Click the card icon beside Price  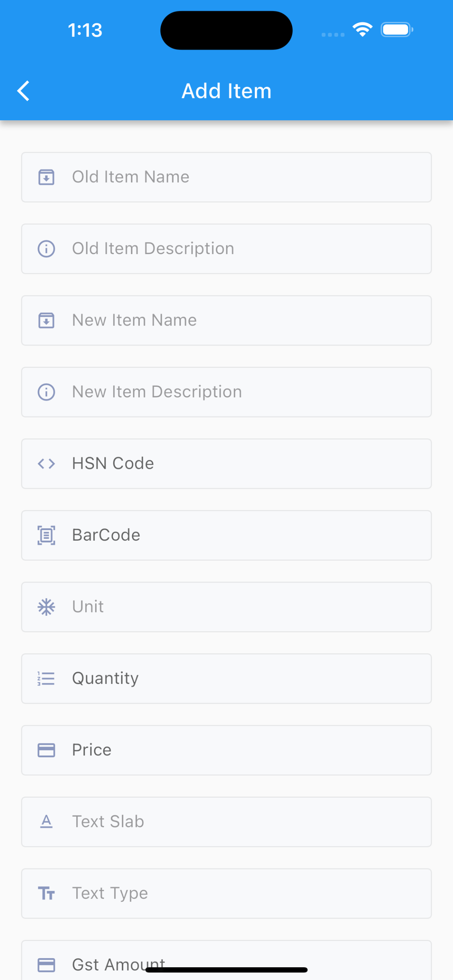[x=46, y=750]
